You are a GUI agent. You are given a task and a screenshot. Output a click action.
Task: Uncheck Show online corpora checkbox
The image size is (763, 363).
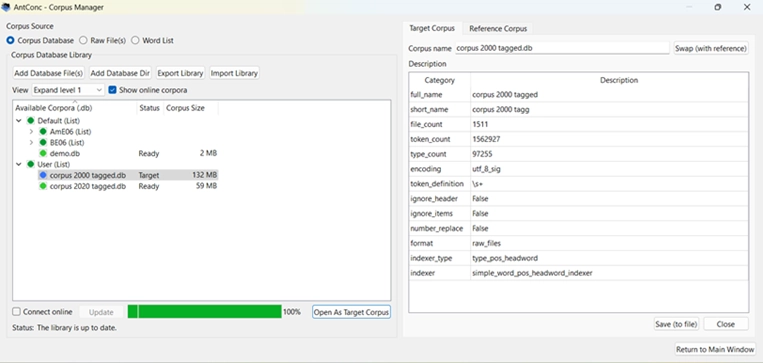tap(112, 90)
